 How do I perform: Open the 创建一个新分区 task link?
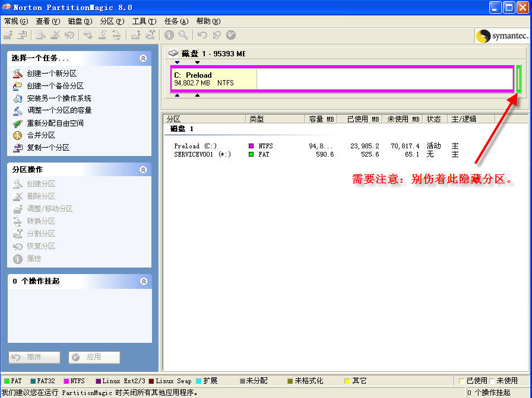pyautogui.click(x=52, y=73)
